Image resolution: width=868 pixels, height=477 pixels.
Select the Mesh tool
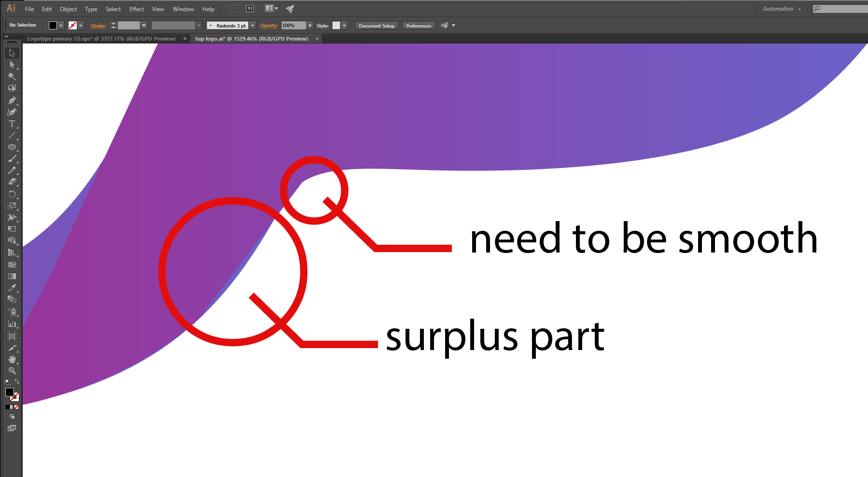click(x=12, y=265)
